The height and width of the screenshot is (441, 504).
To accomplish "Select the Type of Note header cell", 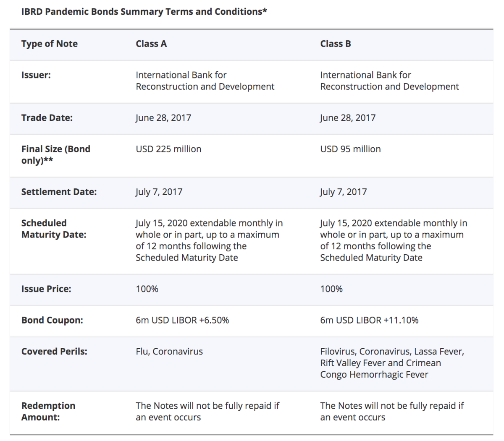I will pos(50,44).
